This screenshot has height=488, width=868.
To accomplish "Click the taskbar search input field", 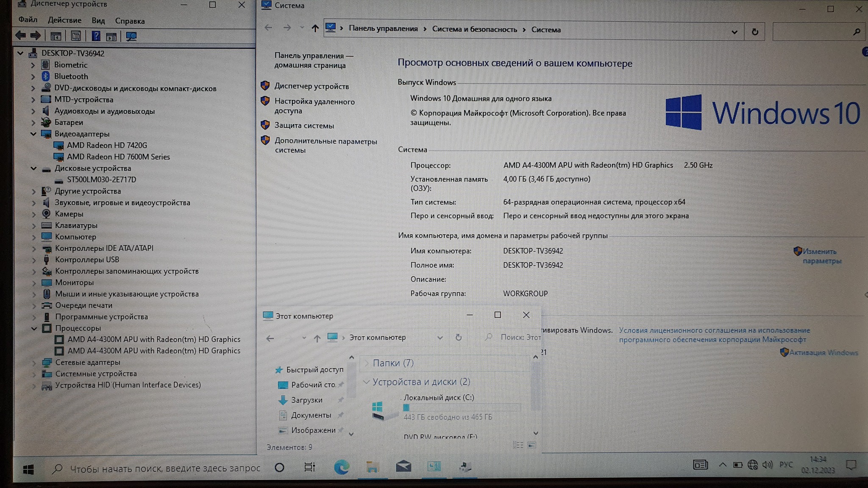I will click(x=164, y=469).
